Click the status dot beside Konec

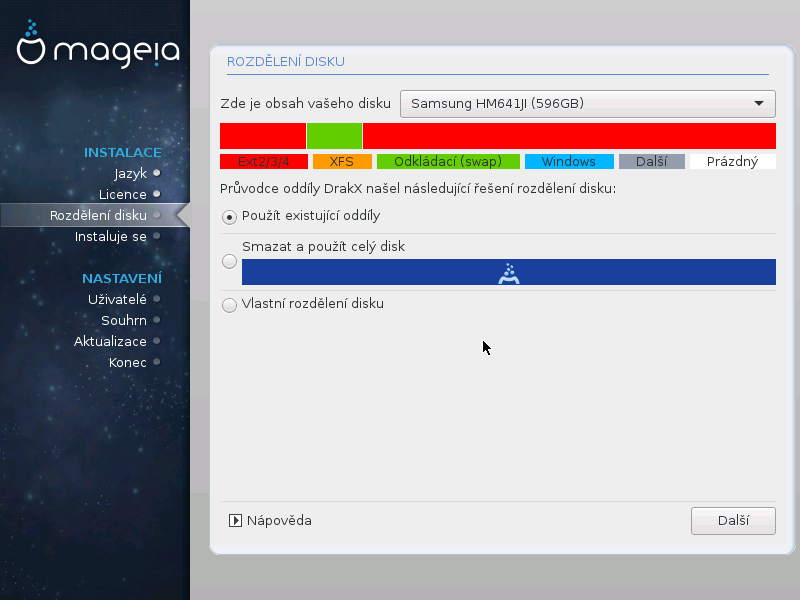(x=157, y=362)
